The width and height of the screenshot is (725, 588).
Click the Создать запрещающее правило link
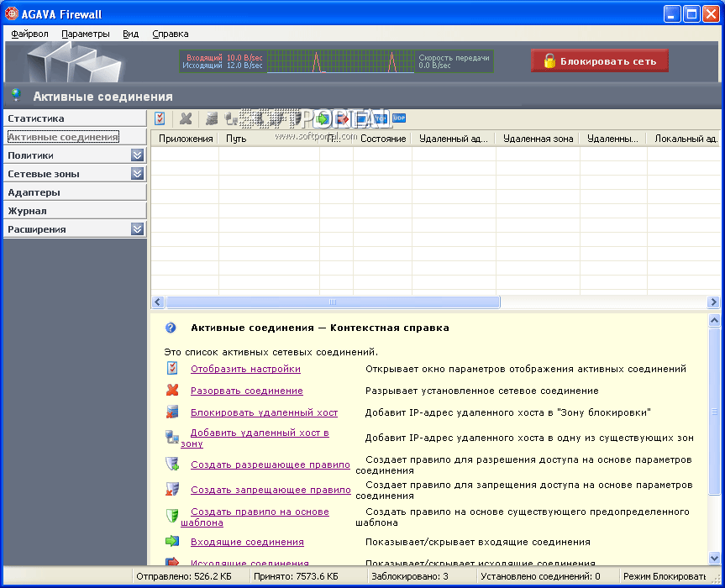(x=271, y=490)
